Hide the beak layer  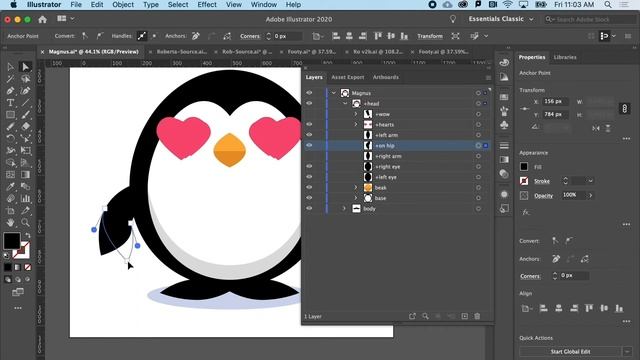pyautogui.click(x=309, y=187)
